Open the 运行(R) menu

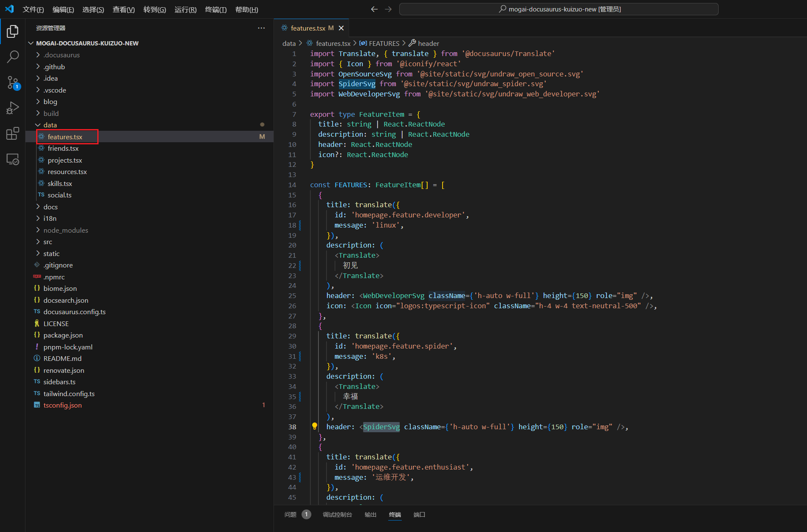click(185, 9)
